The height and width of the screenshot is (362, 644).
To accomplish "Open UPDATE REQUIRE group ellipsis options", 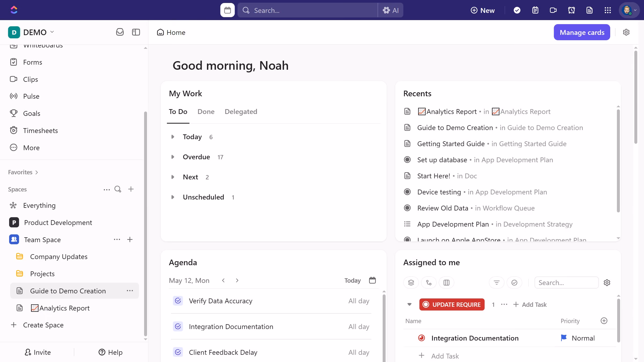I will 504,304.
